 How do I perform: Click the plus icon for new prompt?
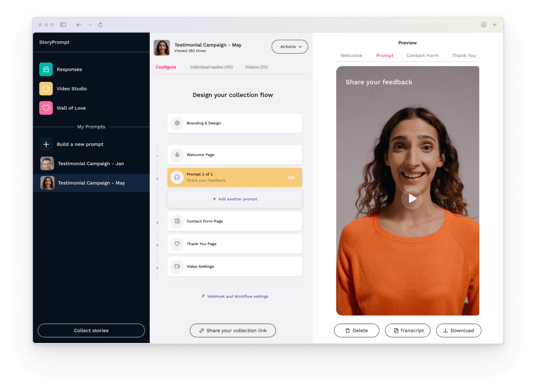[46, 144]
